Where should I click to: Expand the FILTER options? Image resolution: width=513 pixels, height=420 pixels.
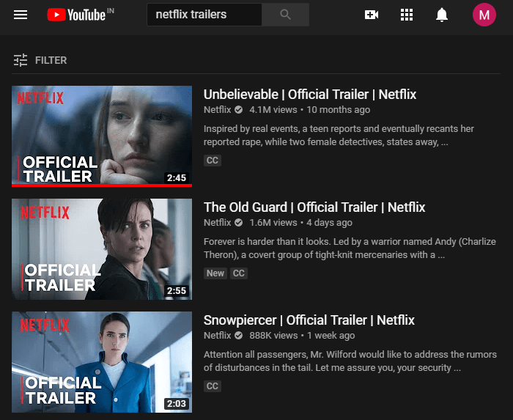tap(51, 60)
